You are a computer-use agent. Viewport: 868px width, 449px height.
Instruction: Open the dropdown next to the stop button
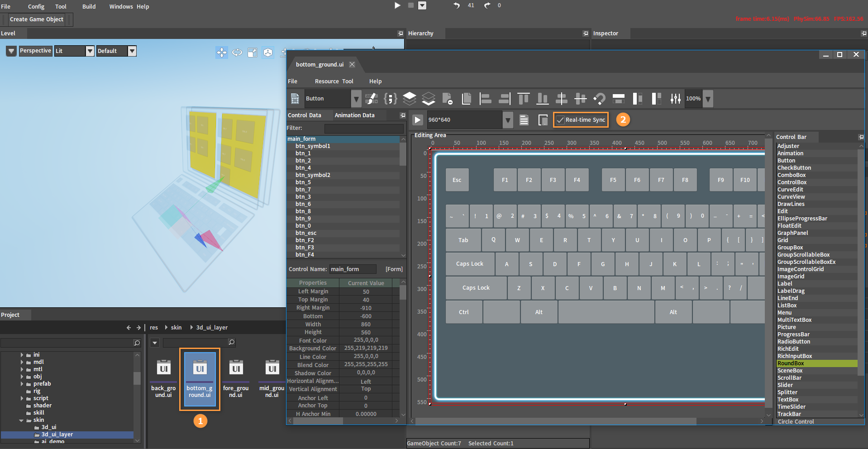pos(422,5)
